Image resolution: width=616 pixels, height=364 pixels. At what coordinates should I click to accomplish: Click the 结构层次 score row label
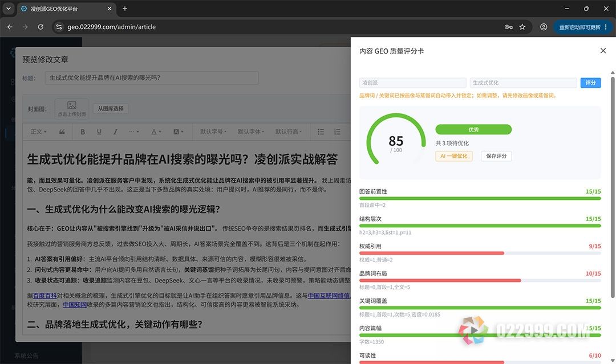[370, 219]
